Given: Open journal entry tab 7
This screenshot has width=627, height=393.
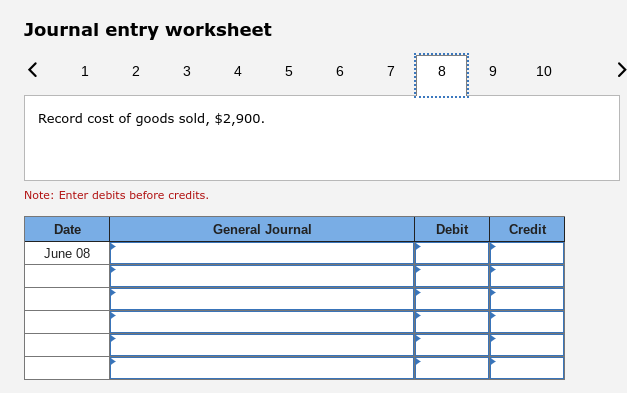Looking at the screenshot, I should [x=391, y=71].
